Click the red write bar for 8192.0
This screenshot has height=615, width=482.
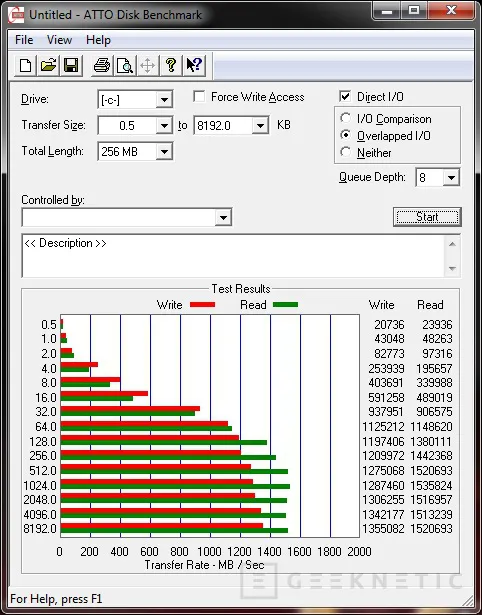tap(162, 526)
